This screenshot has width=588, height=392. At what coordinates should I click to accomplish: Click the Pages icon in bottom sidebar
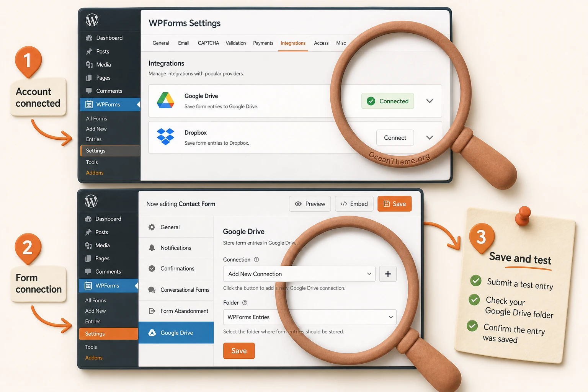pos(88,258)
